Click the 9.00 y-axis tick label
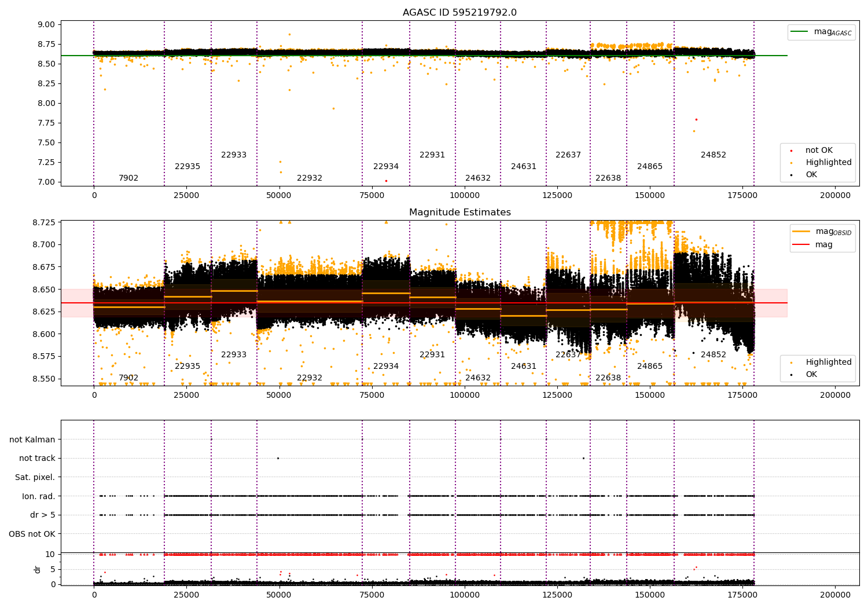Screen dimensions: 868x608 coord(47,25)
